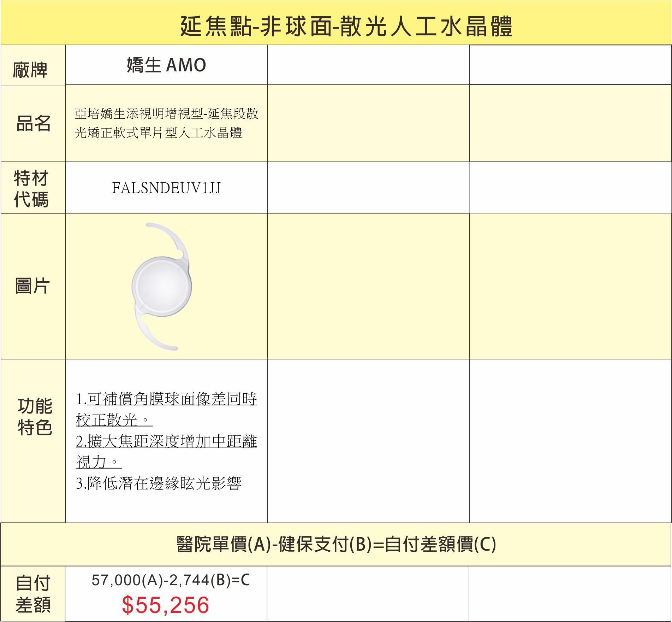
Task: Click the 廠牌 row header
Action: [31, 70]
